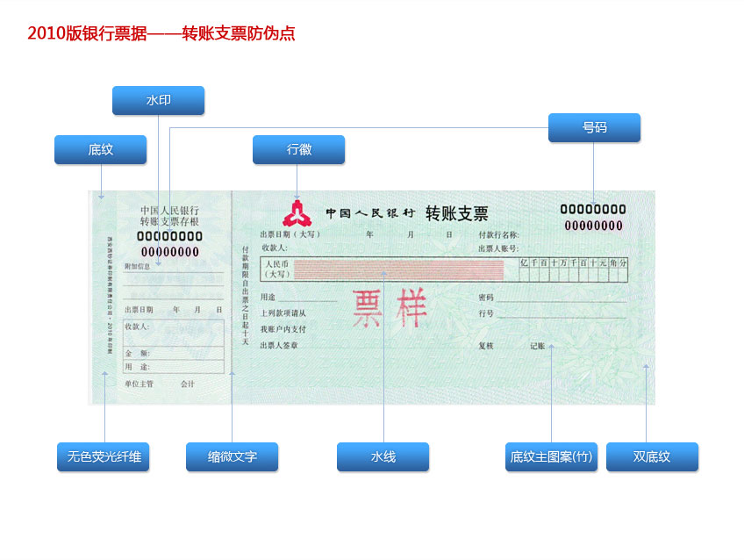Viewport: 744px width, 560px height.
Task: Click the 出票日期（大写） label on main cheque
Action: [290, 234]
